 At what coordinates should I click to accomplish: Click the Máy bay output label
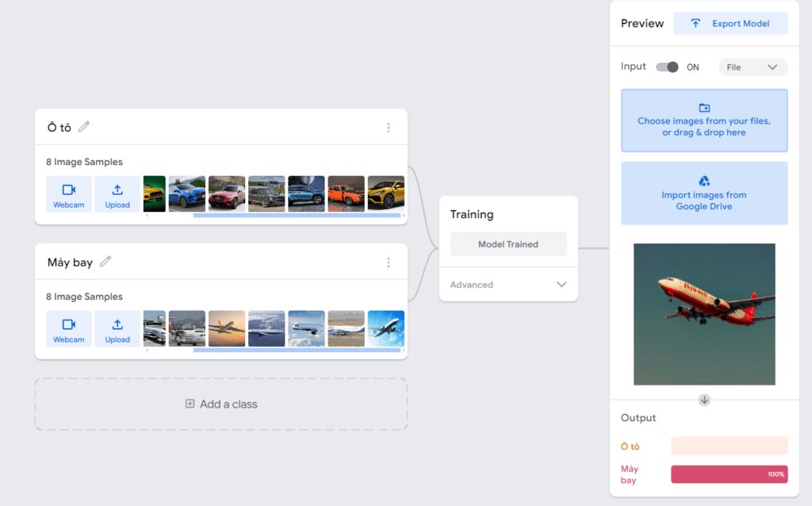630,474
